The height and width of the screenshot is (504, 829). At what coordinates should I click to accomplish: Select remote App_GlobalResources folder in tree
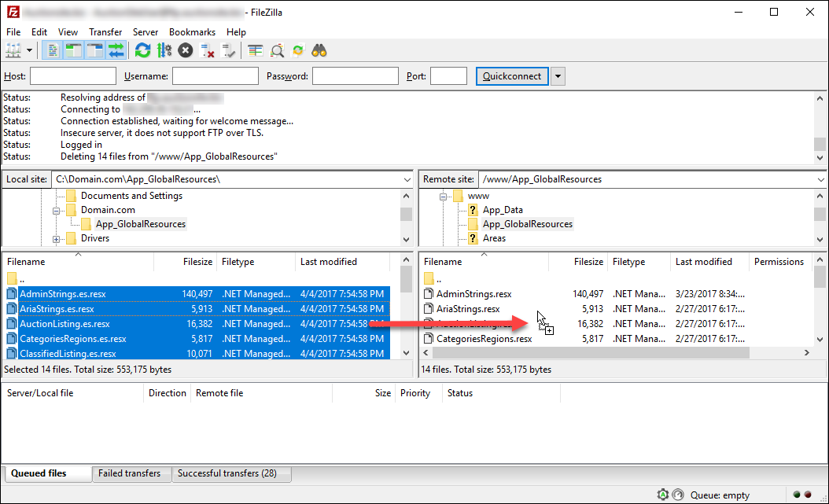[x=528, y=224]
